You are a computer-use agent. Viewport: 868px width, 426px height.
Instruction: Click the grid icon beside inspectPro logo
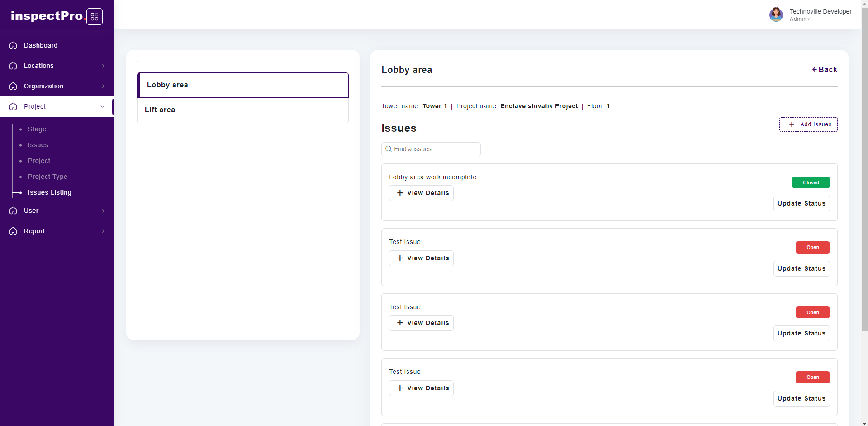(x=94, y=17)
